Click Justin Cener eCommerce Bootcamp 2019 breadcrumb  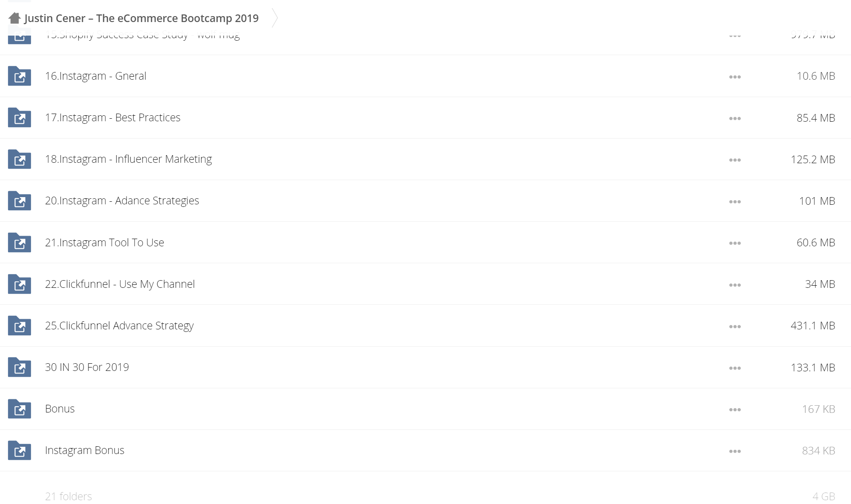click(x=141, y=18)
